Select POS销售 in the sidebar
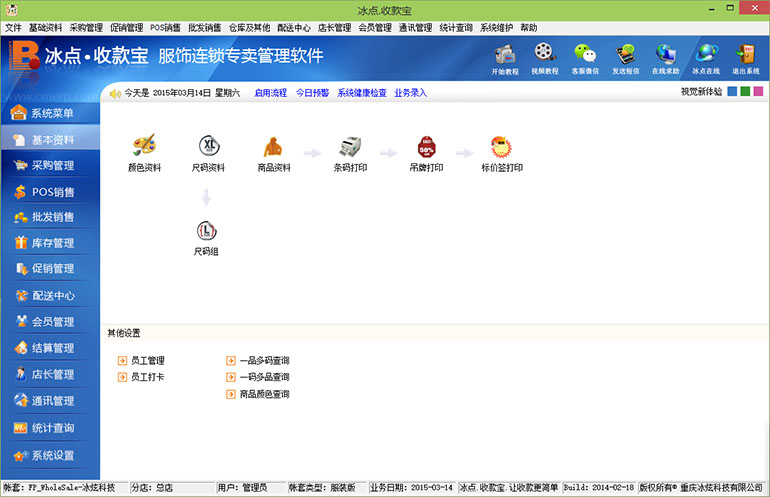Screen dimensions: 770x497 (50, 192)
